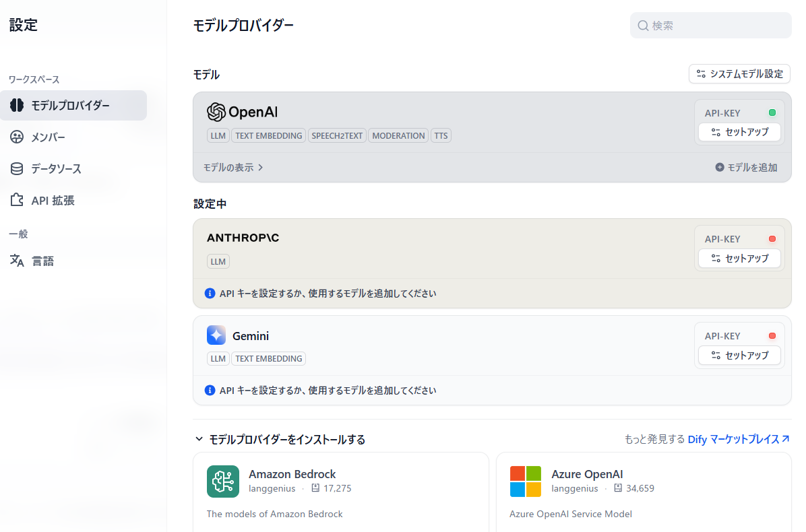Select the Azure OpenAI provider title
The width and height of the screenshot is (806, 532).
[587, 474]
